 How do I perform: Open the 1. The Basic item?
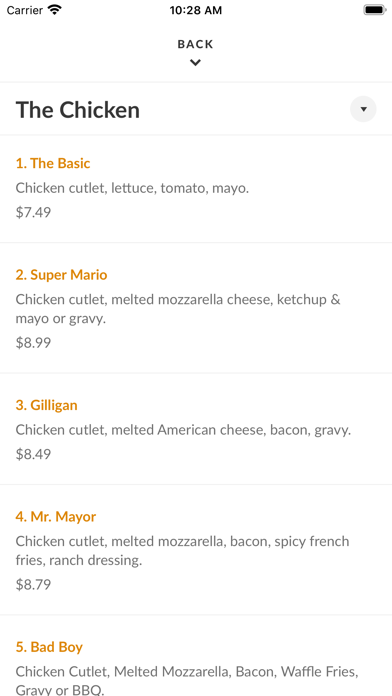(53, 163)
